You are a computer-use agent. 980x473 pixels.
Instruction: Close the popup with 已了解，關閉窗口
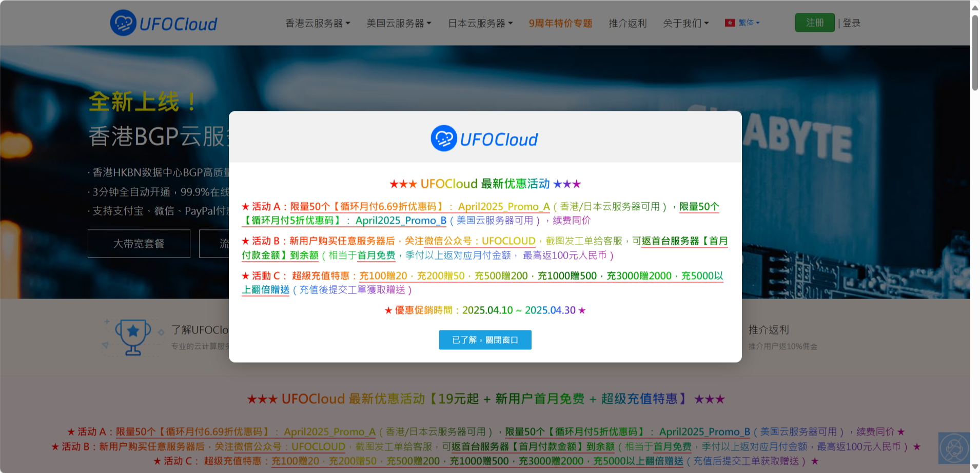point(485,340)
